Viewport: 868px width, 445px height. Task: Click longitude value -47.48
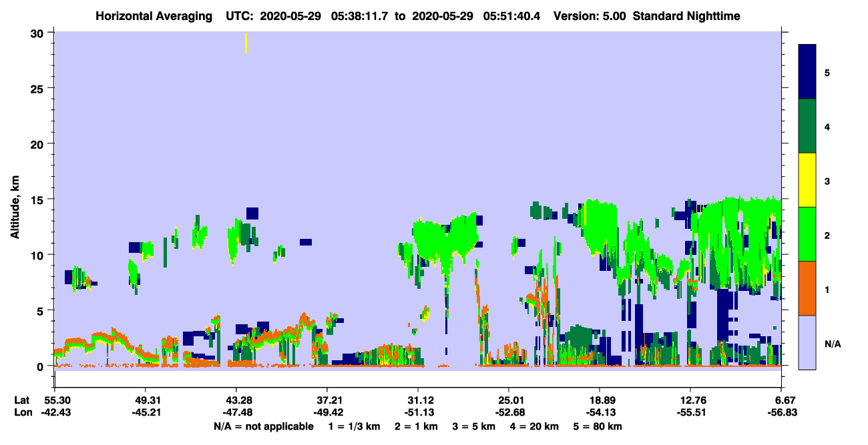[236, 413]
